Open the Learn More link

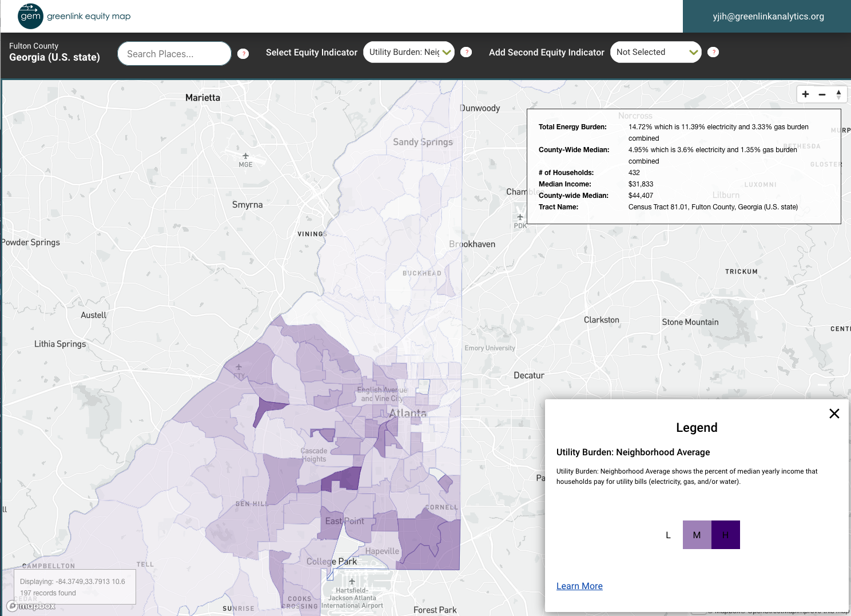click(x=579, y=586)
